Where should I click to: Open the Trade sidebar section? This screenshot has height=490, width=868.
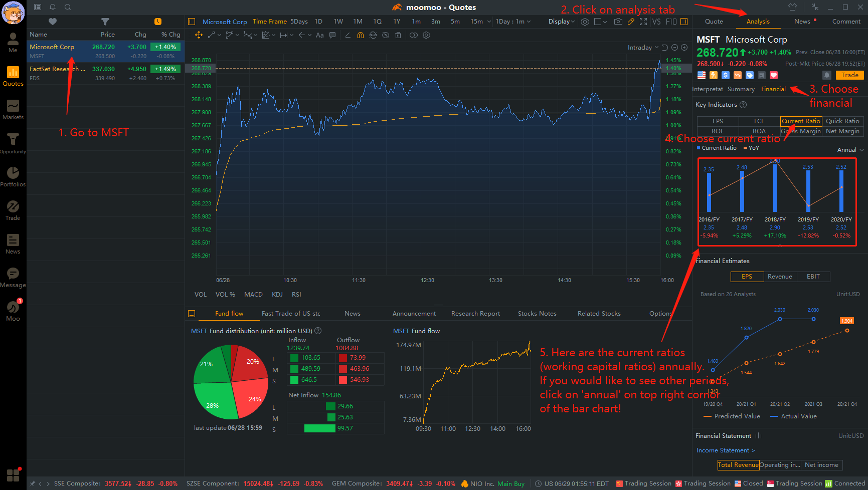pos(13,210)
